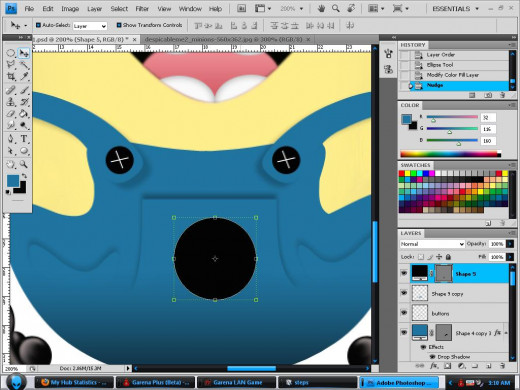Collapse Shape 4 copy 3 effects list
The width and height of the screenshot is (520, 390).
tap(506, 333)
